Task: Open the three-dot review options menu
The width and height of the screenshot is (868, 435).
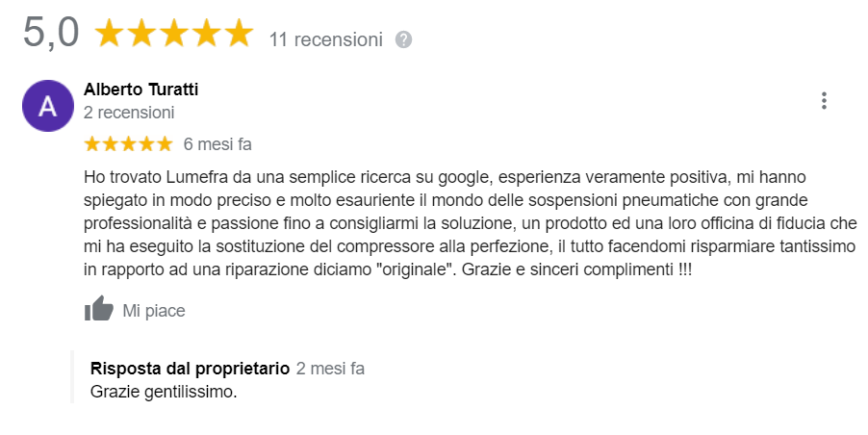Action: (824, 100)
